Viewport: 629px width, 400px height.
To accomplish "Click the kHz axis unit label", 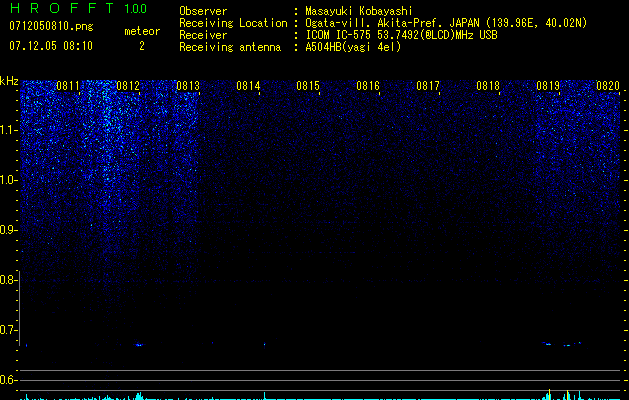I will tap(9, 81).
